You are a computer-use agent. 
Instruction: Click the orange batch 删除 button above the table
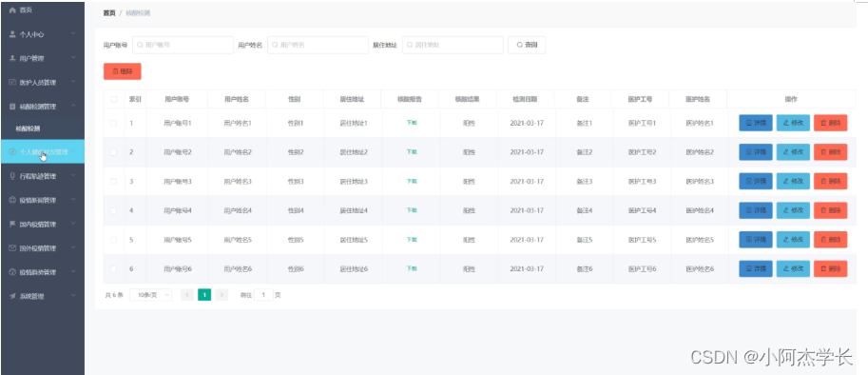coord(123,71)
